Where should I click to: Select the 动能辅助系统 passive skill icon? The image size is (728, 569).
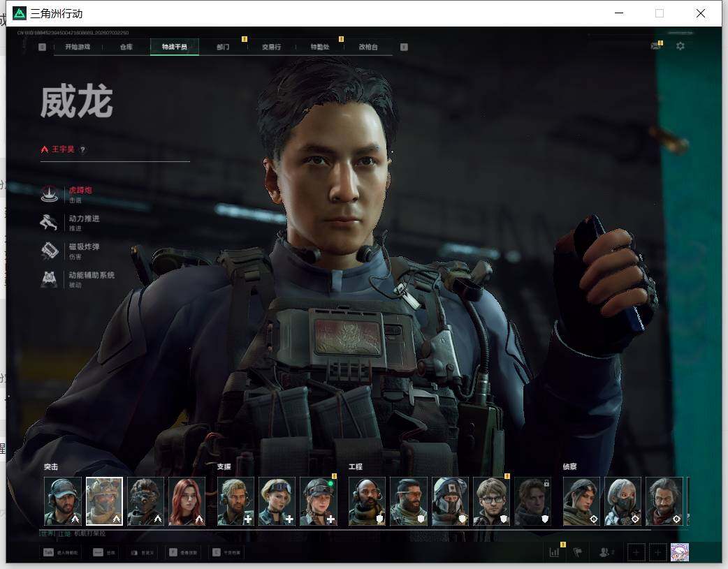click(x=49, y=279)
